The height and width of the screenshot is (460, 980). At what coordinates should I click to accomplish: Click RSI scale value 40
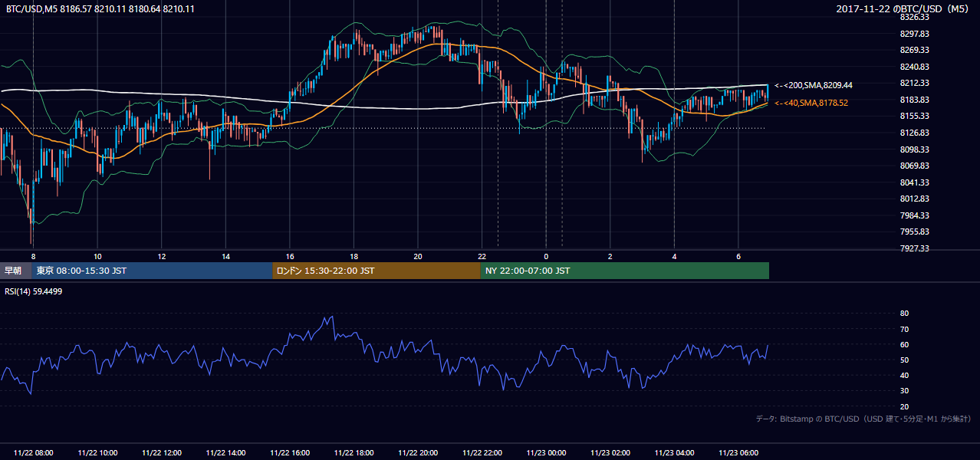tap(904, 375)
